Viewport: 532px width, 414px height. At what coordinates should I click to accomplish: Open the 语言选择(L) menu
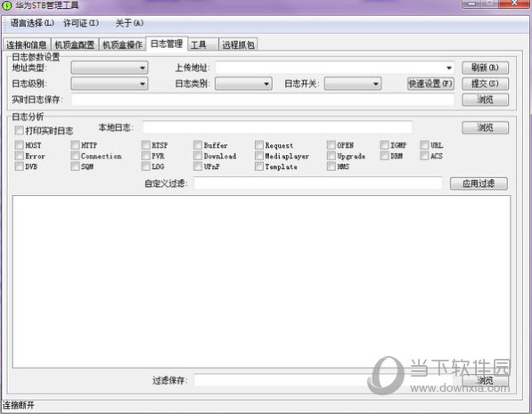(32, 23)
